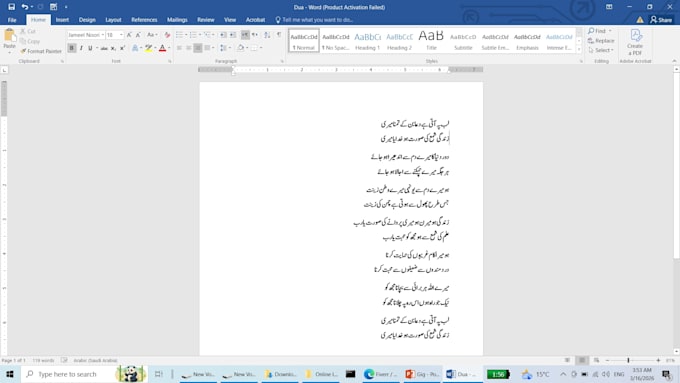Open the File menu
Viewport: 680px width, 383px height.
12,20
